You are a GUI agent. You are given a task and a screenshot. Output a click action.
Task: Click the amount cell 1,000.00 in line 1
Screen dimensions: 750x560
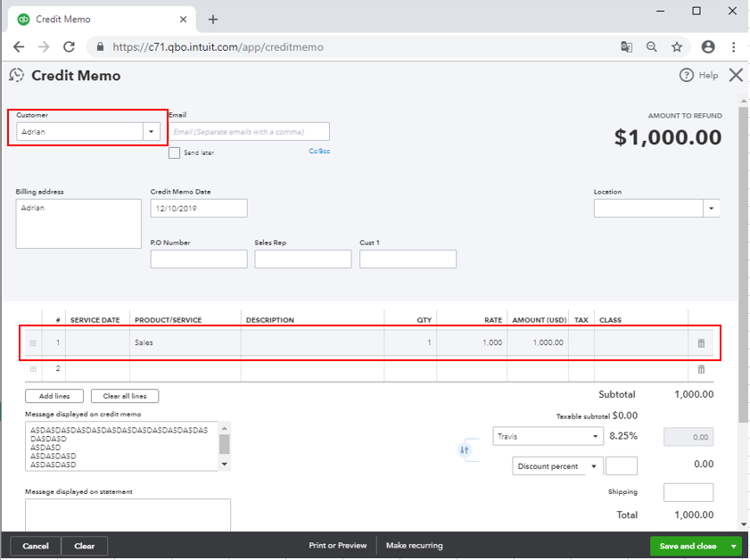(x=538, y=343)
